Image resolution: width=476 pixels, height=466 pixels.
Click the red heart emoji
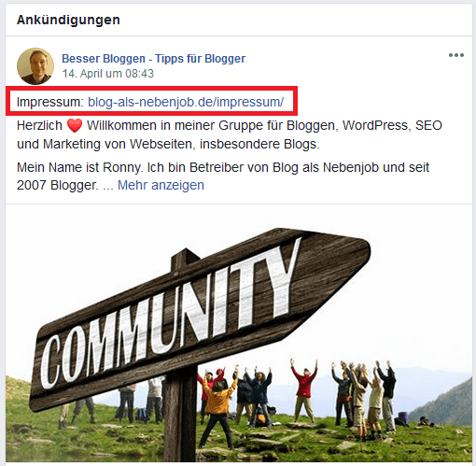(x=75, y=126)
